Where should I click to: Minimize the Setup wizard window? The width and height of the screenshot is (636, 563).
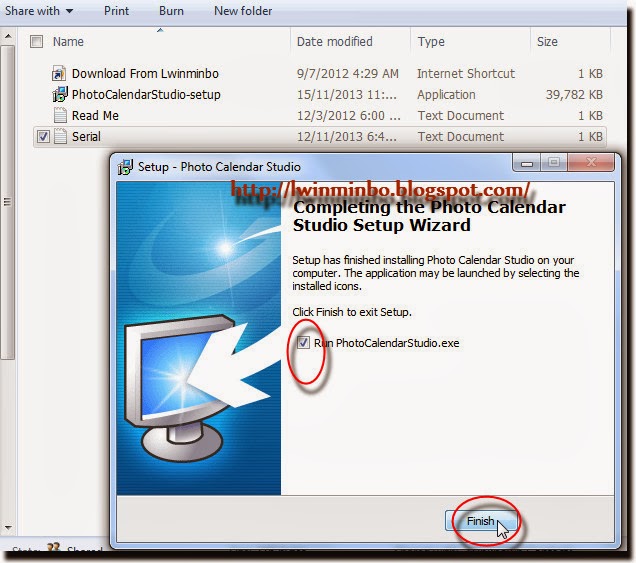pos(526,163)
